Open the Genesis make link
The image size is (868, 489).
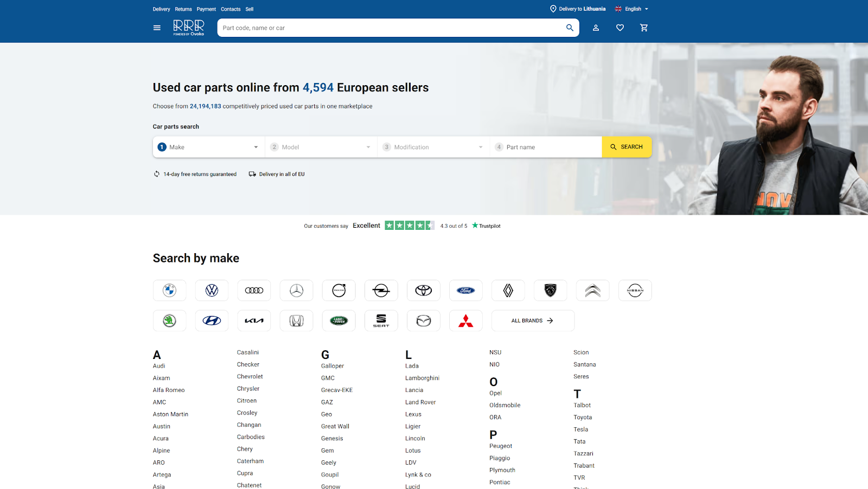pyautogui.click(x=332, y=439)
